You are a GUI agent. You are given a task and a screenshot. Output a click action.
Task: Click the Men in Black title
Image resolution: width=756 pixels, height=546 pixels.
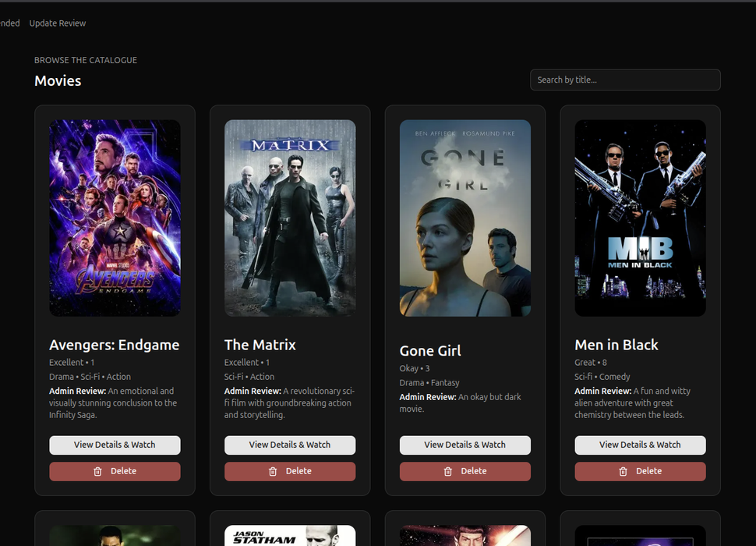click(616, 345)
